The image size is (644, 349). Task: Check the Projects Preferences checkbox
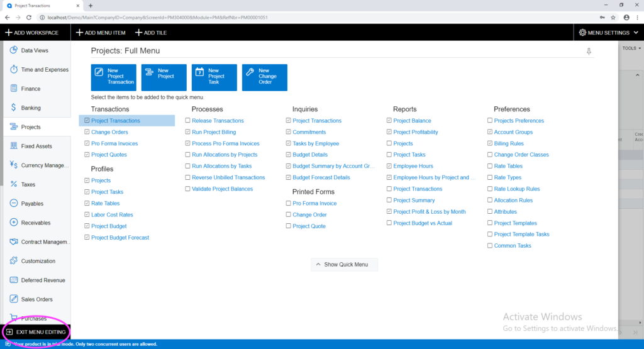[x=489, y=120]
